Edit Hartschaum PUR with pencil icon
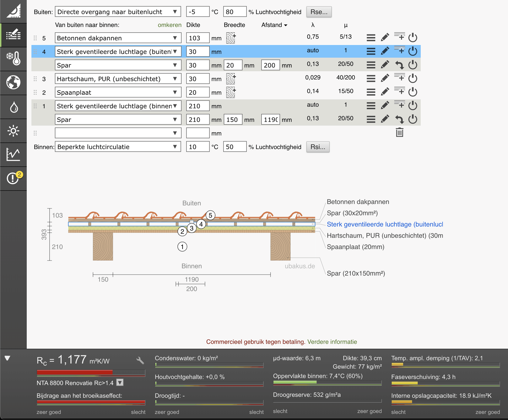This screenshot has width=508, height=420. [x=385, y=78]
